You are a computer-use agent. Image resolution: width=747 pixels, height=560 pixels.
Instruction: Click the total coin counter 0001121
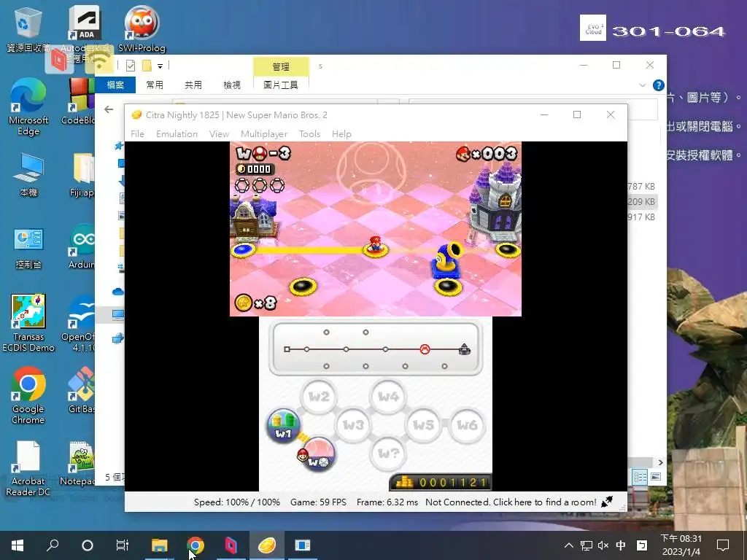[440, 483]
